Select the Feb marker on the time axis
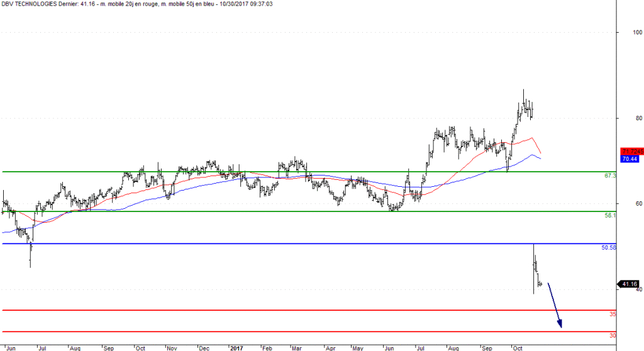This screenshot has width=644, height=351. tap(267, 347)
